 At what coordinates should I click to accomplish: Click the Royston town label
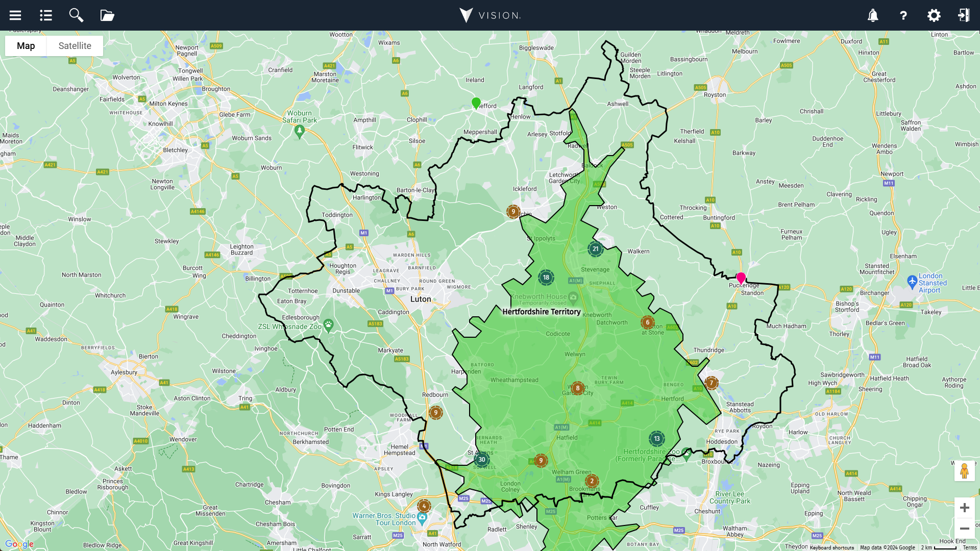tap(715, 95)
